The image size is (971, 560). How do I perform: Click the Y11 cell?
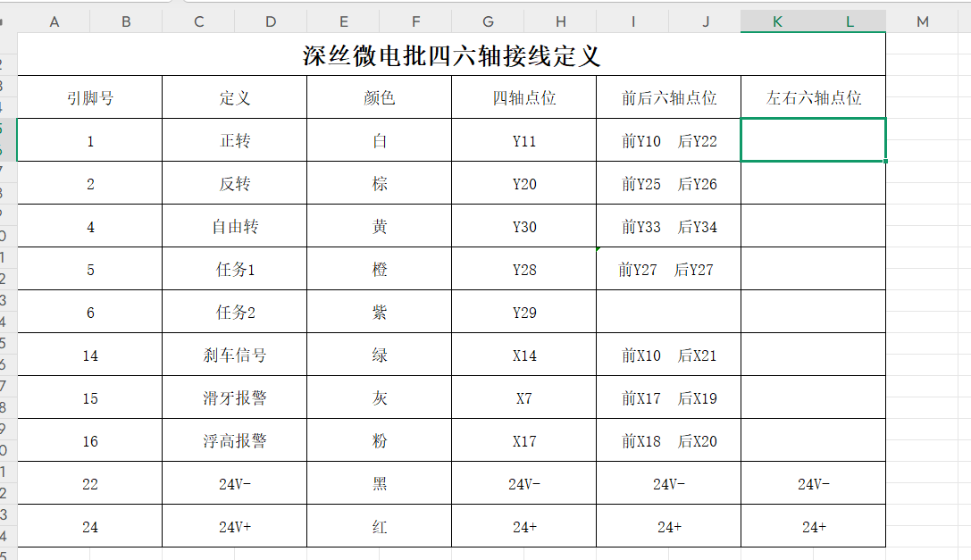tap(523, 140)
